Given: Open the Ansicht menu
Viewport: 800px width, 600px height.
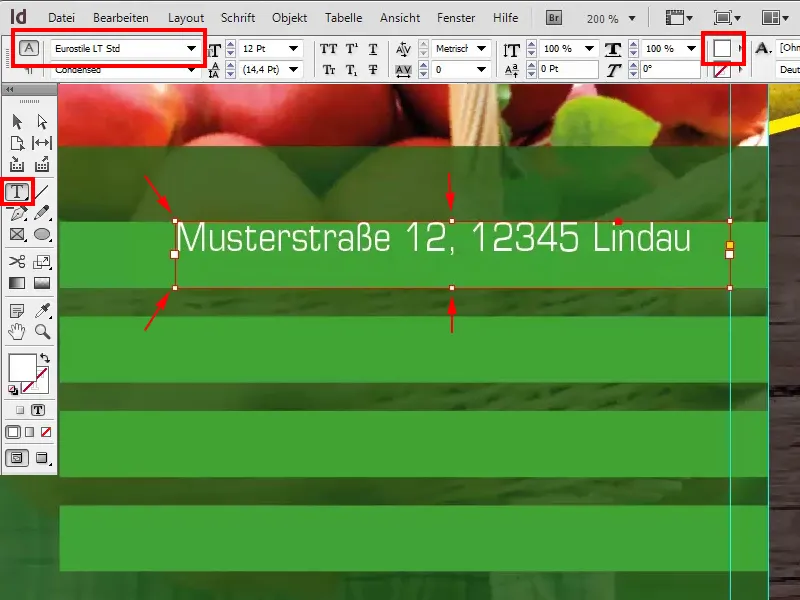Looking at the screenshot, I should 400,18.
